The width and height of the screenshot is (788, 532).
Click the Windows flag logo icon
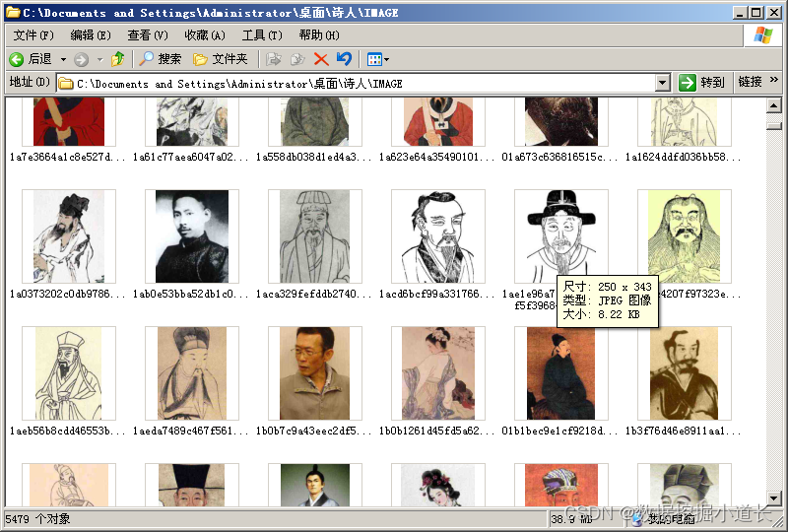click(x=762, y=35)
